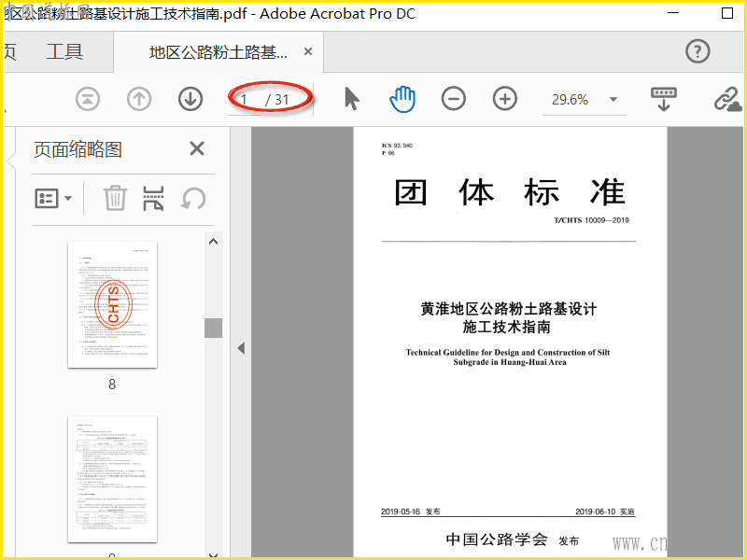
Task: Click the 2019-06-10 实施 date
Action: pos(605,511)
